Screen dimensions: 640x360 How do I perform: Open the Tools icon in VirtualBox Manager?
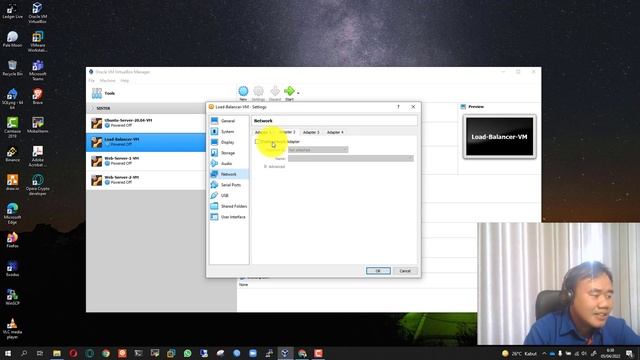(97, 93)
